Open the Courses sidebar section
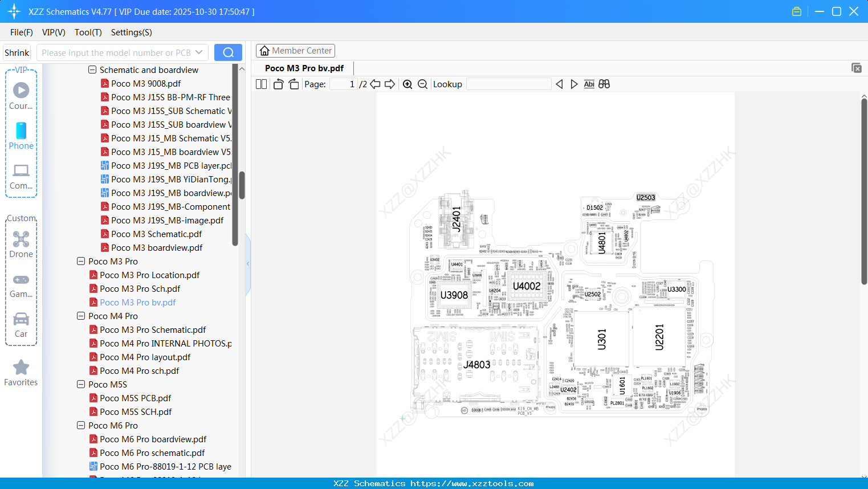The height and width of the screenshot is (489, 868). [21, 96]
